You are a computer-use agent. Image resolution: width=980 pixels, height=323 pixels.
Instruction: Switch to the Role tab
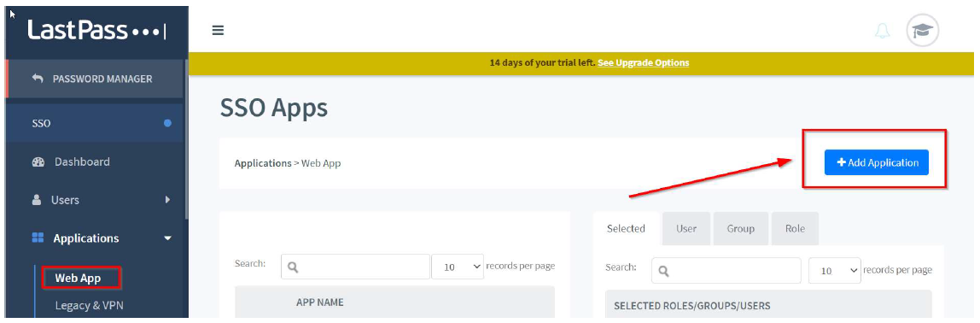coord(795,229)
